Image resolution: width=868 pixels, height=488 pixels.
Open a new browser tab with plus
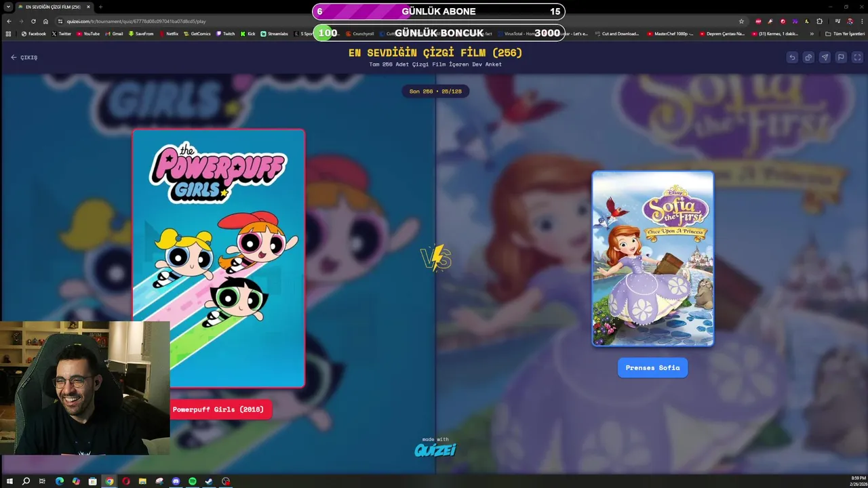100,7
